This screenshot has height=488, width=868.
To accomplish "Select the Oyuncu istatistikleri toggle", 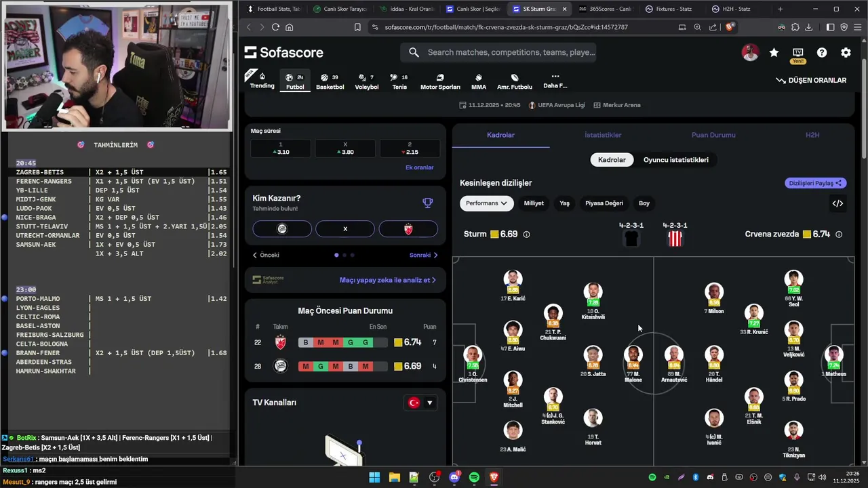I will [x=676, y=160].
